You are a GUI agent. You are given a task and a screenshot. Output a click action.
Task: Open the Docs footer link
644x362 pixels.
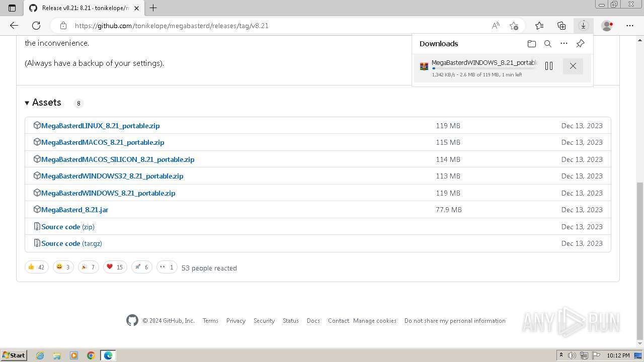313,321
